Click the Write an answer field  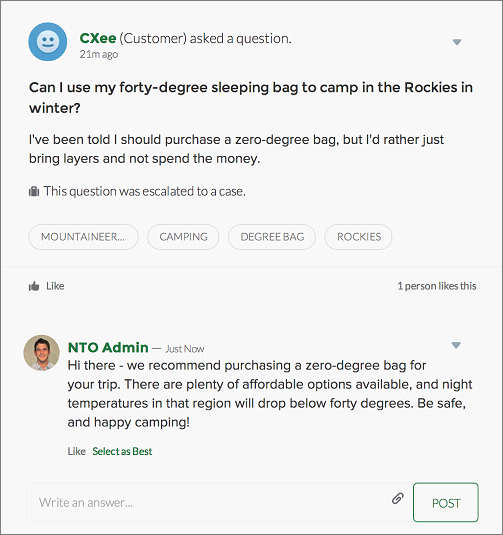pos(208,502)
